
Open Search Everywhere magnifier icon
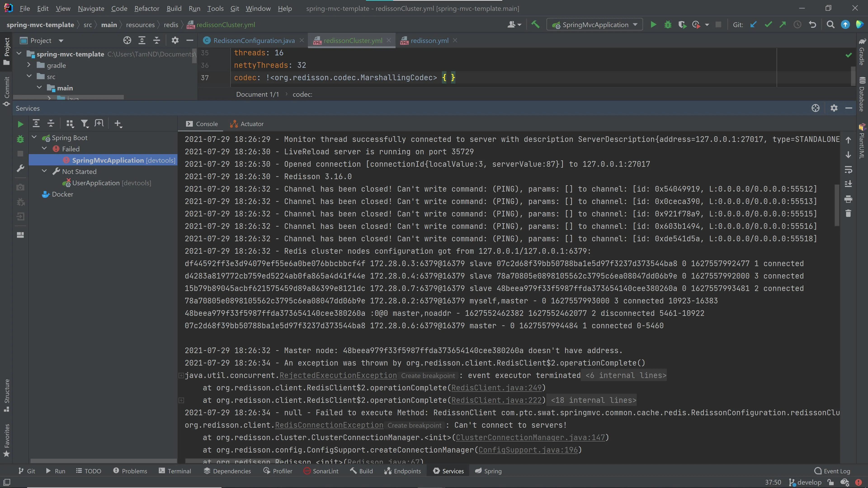pyautogui.click(x=830, y=25)
